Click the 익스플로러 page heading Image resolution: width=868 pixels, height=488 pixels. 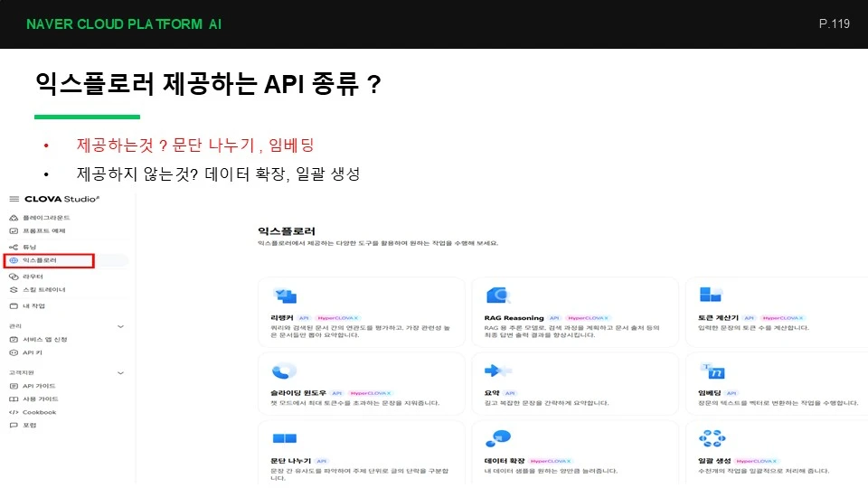coord(287,231)
